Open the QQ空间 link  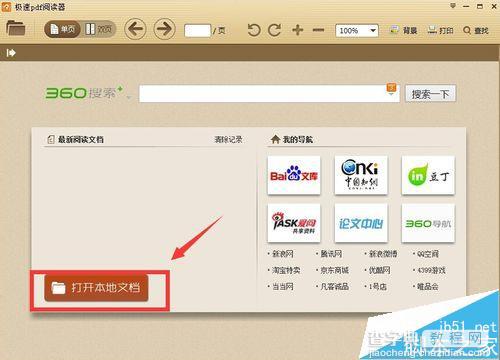(428, 254)
